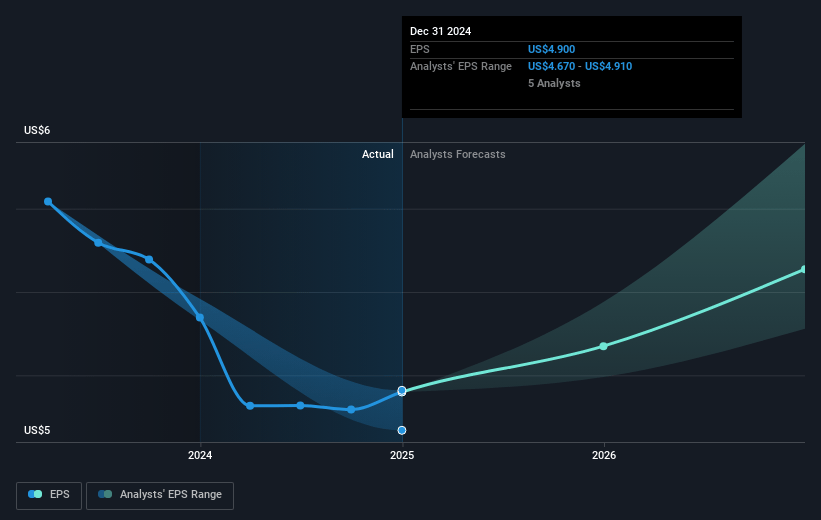The height and width of the screenshot is (520, 821).
Task: Select the first EPS point after the 2024 drop
Action: tap(250, 406)
